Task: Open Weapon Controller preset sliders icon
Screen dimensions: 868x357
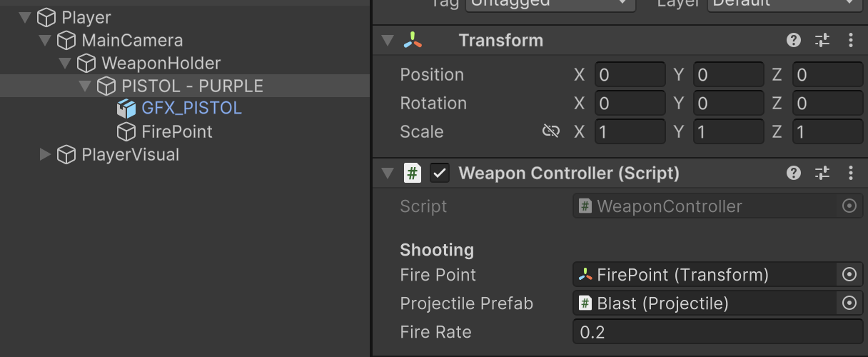Action: 822,173
